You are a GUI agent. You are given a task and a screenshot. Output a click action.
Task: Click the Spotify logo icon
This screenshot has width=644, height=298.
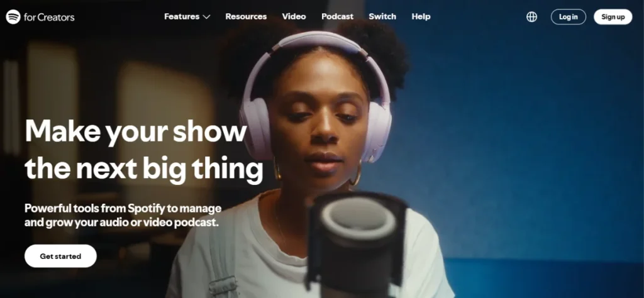[13, 17]
